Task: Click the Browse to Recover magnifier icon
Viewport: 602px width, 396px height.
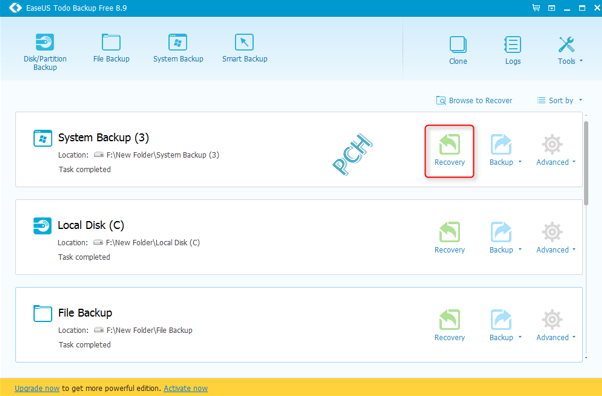Action: point(441,100)
